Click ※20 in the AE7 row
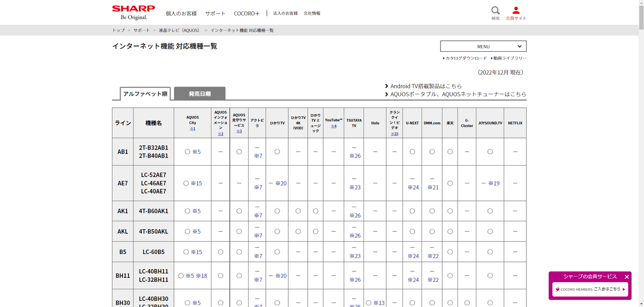The width and height of the screenshot is (644, 307). 281,183
